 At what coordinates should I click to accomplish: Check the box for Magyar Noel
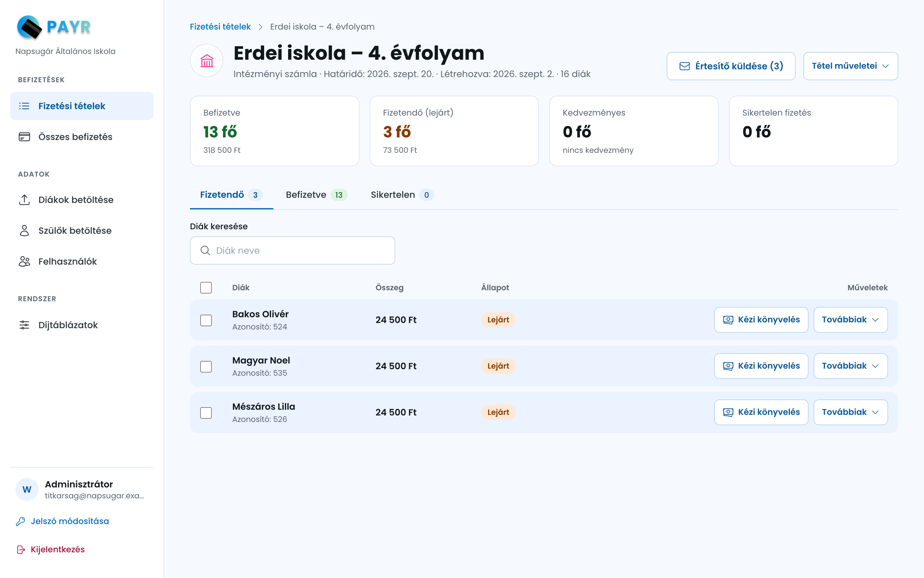[206, 367]
